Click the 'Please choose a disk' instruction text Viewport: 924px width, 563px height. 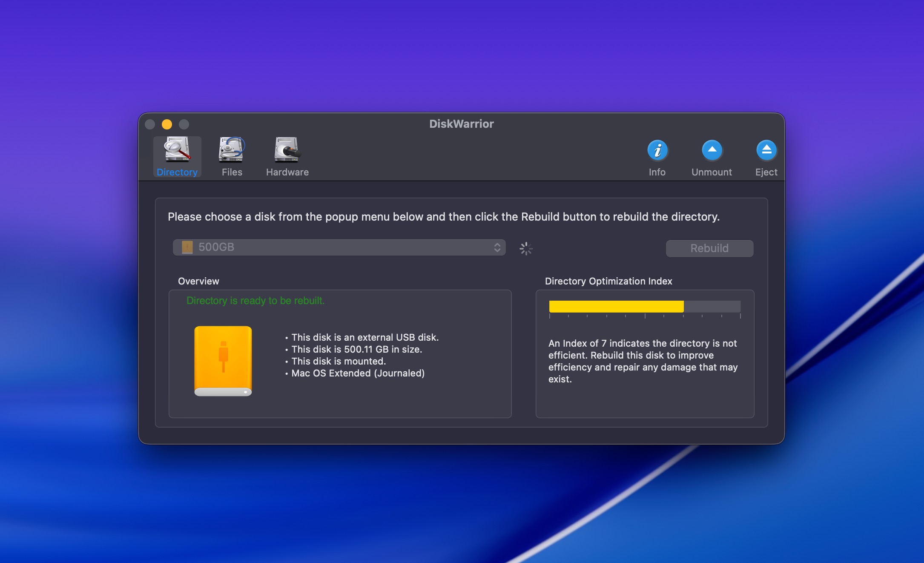point(444,217)
